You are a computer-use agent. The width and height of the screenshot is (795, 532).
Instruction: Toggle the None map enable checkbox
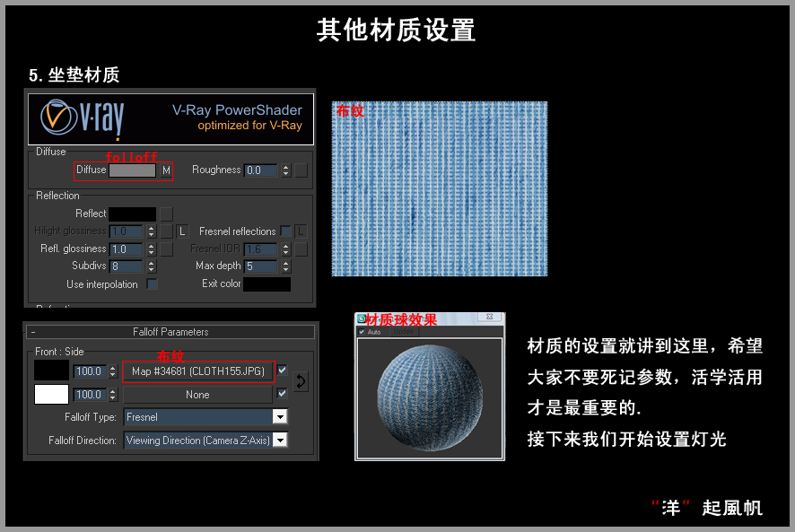tap(283, 393)
